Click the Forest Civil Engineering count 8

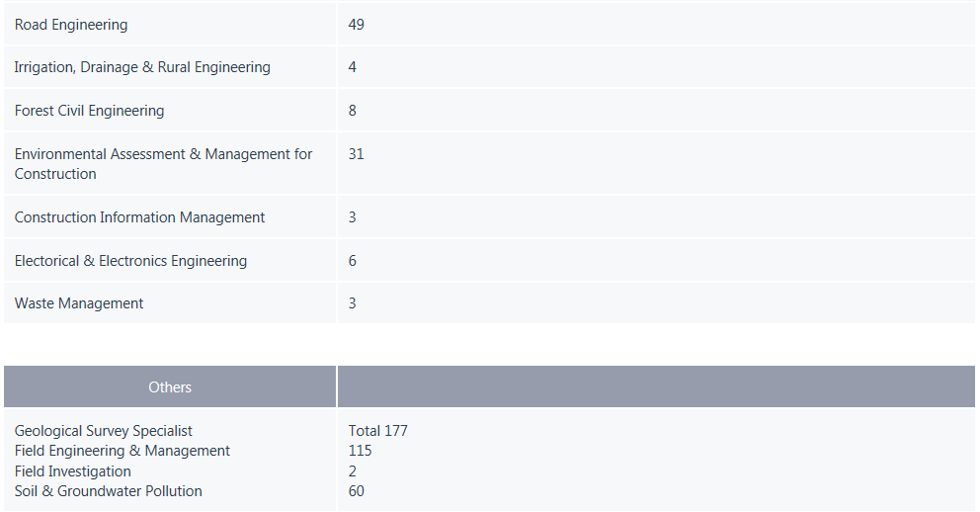[x=353, y=111]
